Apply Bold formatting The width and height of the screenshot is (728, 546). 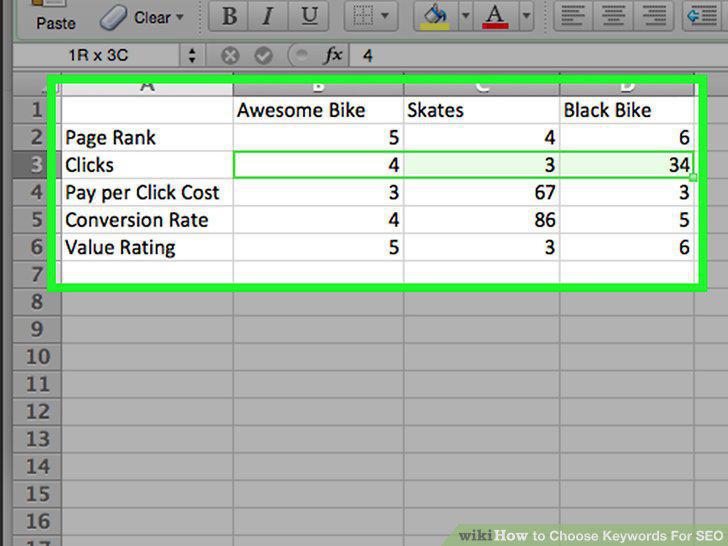coord(229,16)
